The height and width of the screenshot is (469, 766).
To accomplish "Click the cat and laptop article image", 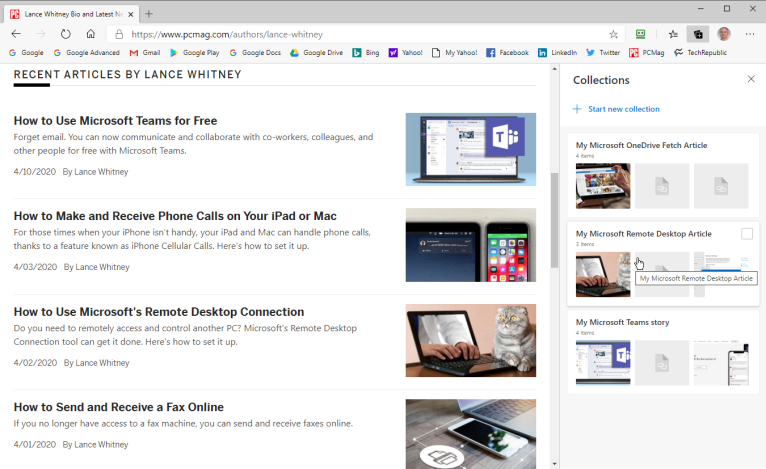I will click(x=470, y=341).
